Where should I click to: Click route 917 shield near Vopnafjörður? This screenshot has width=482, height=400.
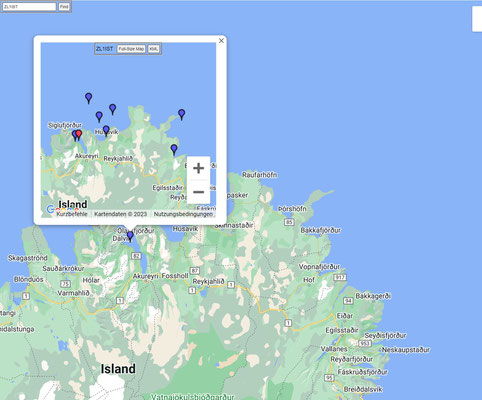coord(340,277)
